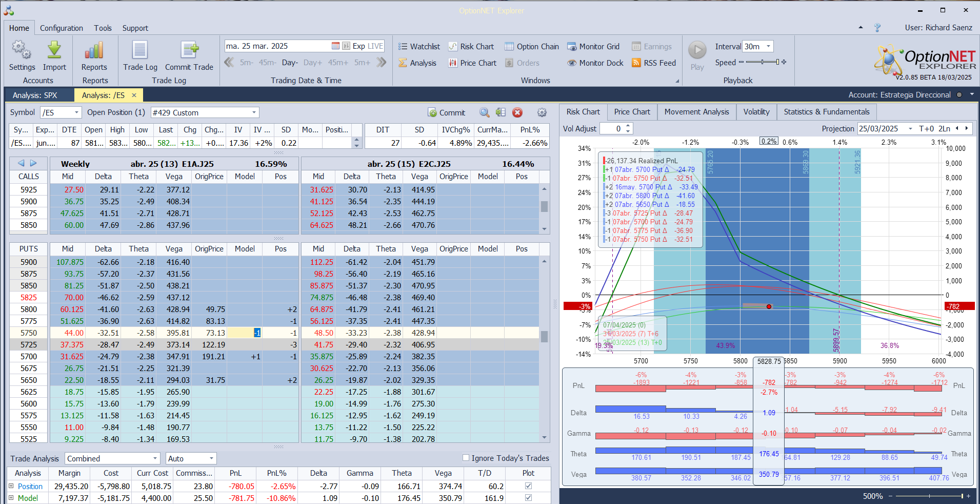This screenshot has width=980, height=504.
Task: Open the Projection date dropdown
Action: point(910,129)
